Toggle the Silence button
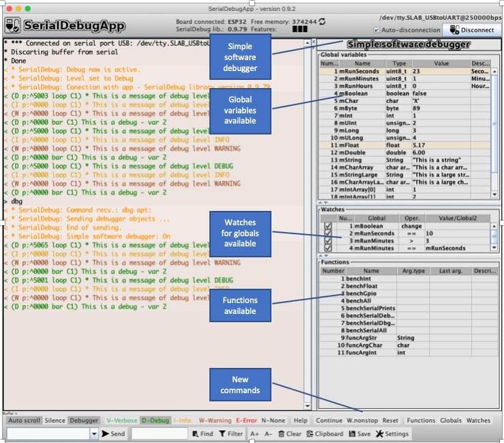The image size is (504, 443). [55, 420]
